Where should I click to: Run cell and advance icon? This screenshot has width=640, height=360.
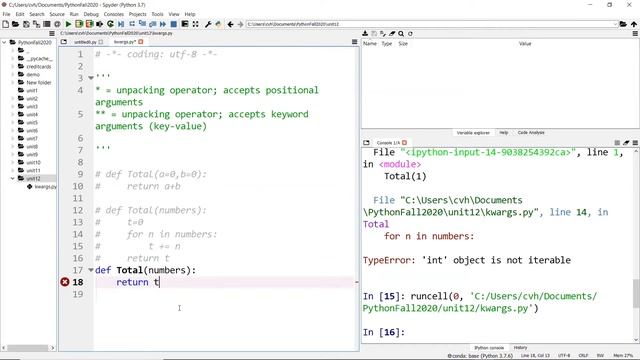click(x=89, y=24)
